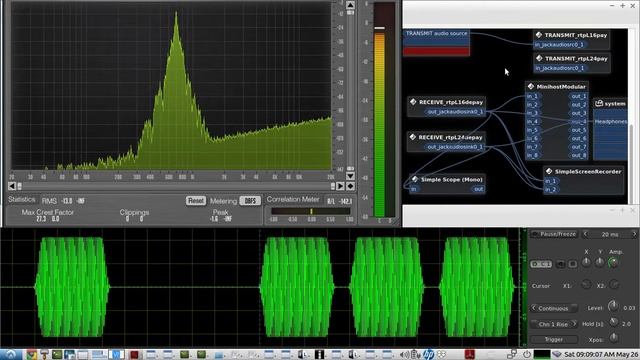Click SimpleScreenRecorder in_2 port
Viewport: 640px width, 360px height.
551,189
